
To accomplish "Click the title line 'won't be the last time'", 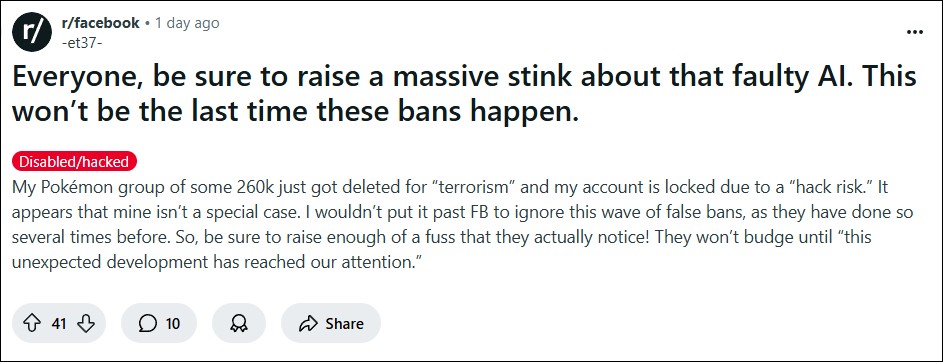I will 295,111.
